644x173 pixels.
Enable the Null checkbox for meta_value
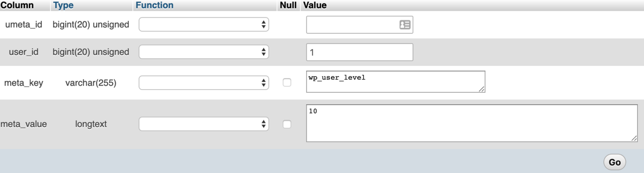[287, 124]
